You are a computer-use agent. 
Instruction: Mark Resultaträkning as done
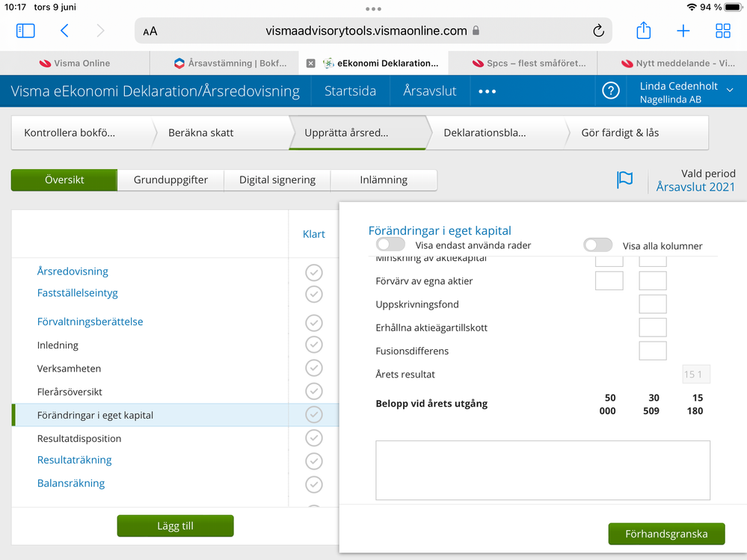pyautogui.click(x=314, y=461)
